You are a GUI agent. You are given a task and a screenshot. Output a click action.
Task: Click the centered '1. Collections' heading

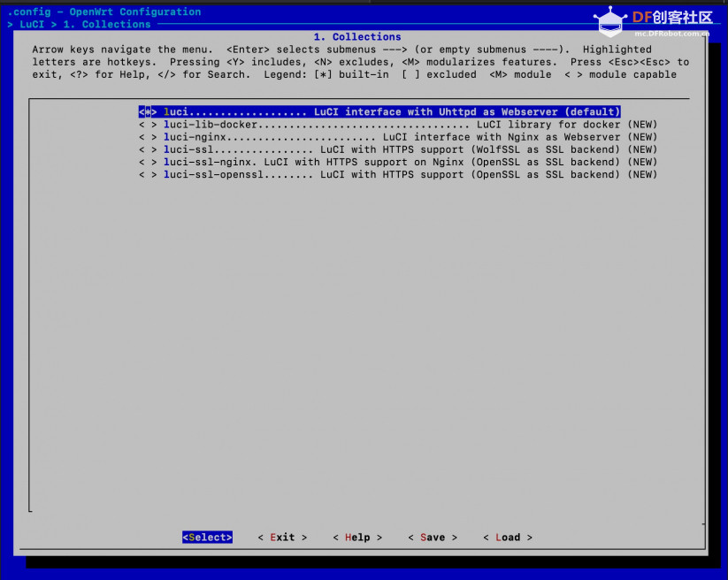point(357,36)
